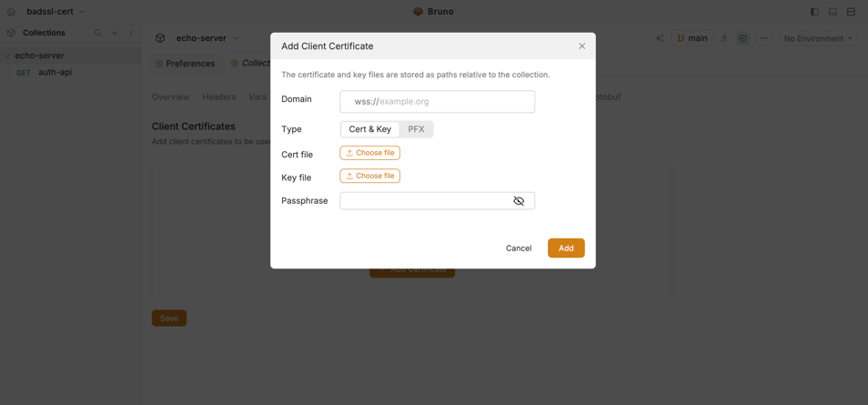Switch certificate type to PFX
The image size is (868, 405).
417,129
